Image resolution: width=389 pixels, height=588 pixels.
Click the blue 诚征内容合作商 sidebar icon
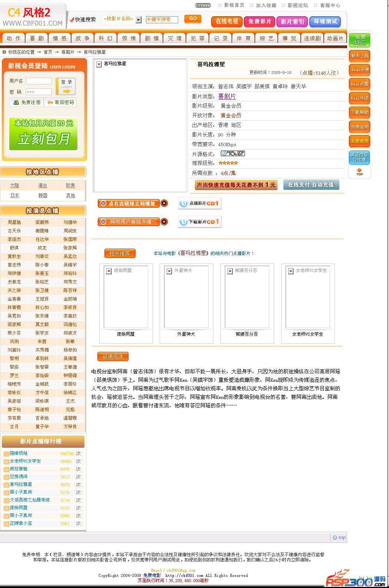(x=359, y=157)
